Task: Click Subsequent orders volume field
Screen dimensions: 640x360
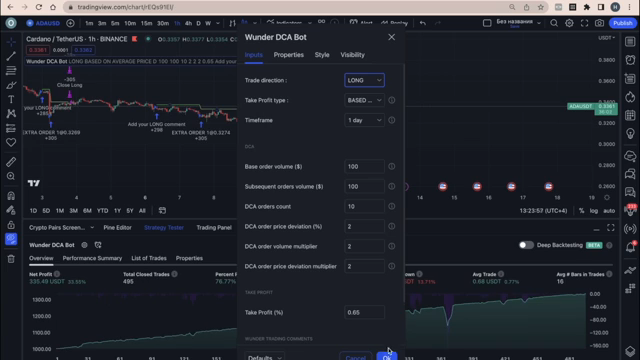Action: tap(364, 187)
